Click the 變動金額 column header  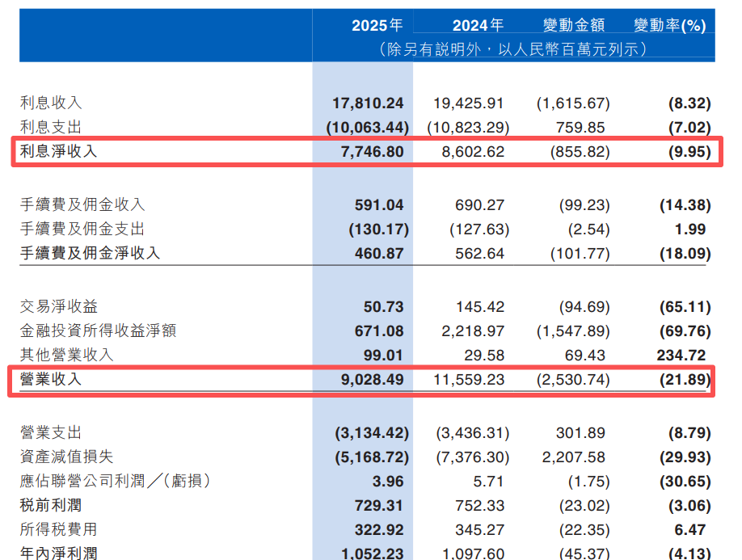click(x=574, y=25)
